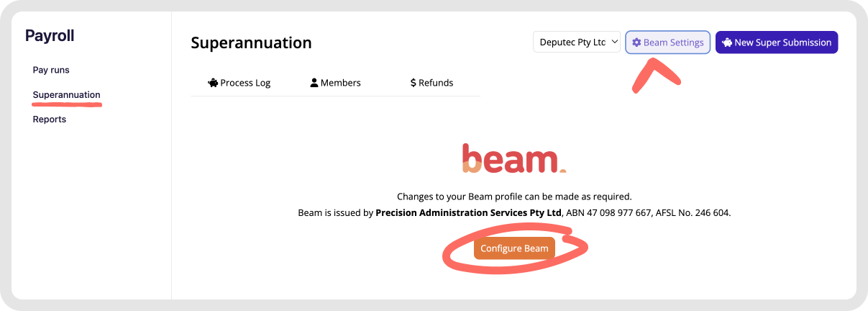Open the Deputec Pty Ltd company dropdown

click(x=577, y=42)
